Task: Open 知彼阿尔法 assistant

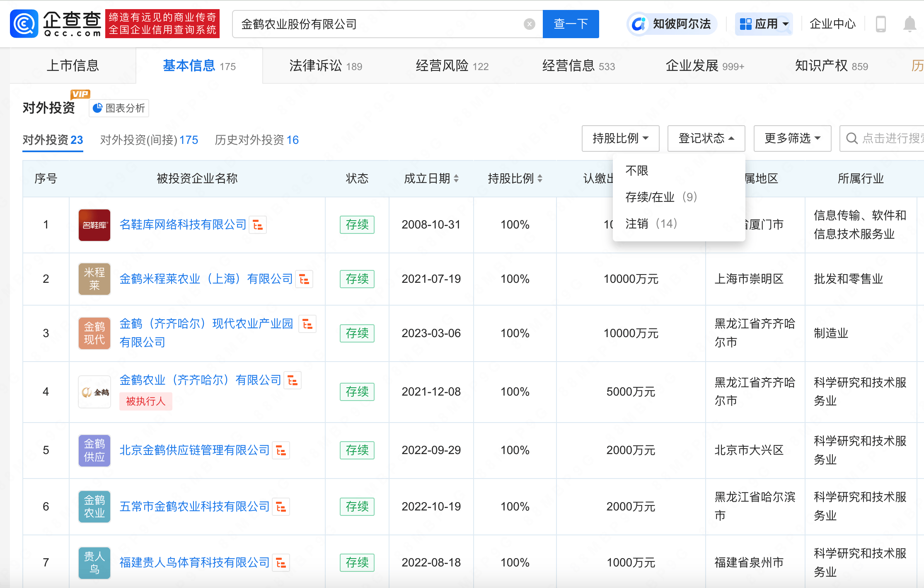Action: [x=672, y=24]
